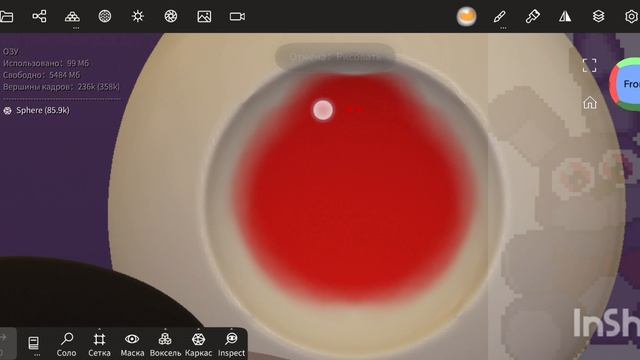Open the Material sphere settings icon
This screenshot has height=360, width=640.
coord(105,16)
